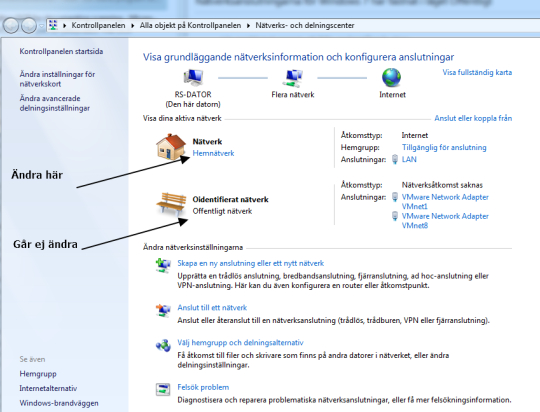
Task: Click the Ändra nätverksinställningarna heading
Action: [193, 247]
